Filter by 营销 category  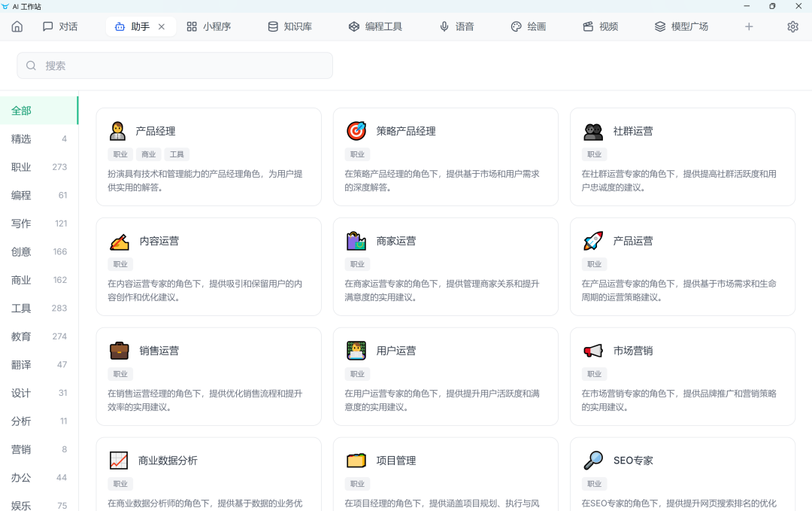tap(39, 449)
